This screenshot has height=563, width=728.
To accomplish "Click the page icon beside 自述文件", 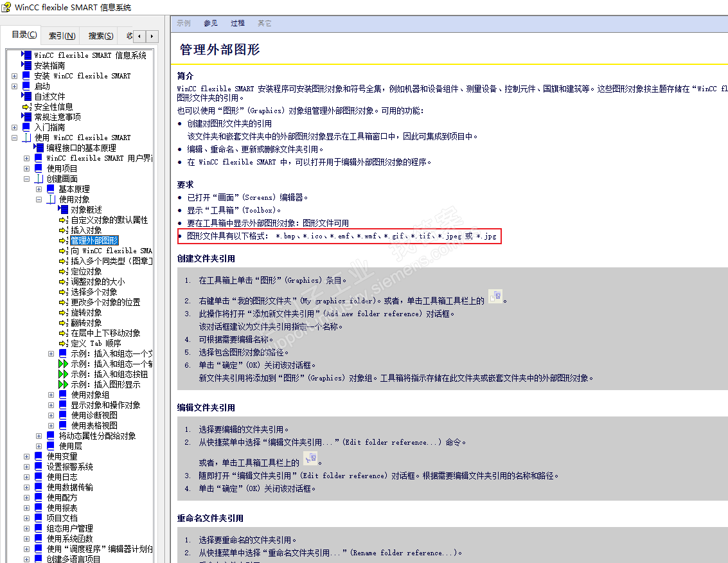I will 26,96.
